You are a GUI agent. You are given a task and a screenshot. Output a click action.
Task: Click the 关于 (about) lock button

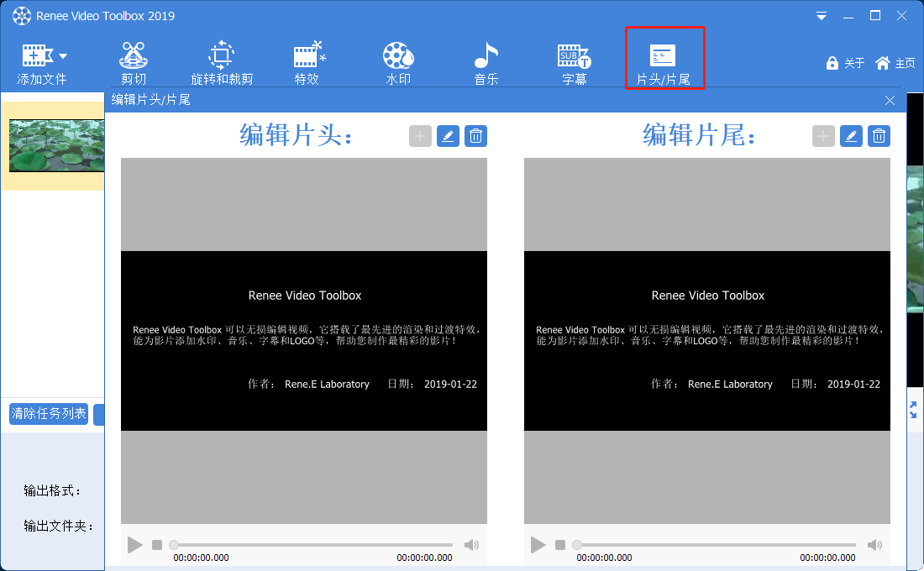[x=845, y=63]
